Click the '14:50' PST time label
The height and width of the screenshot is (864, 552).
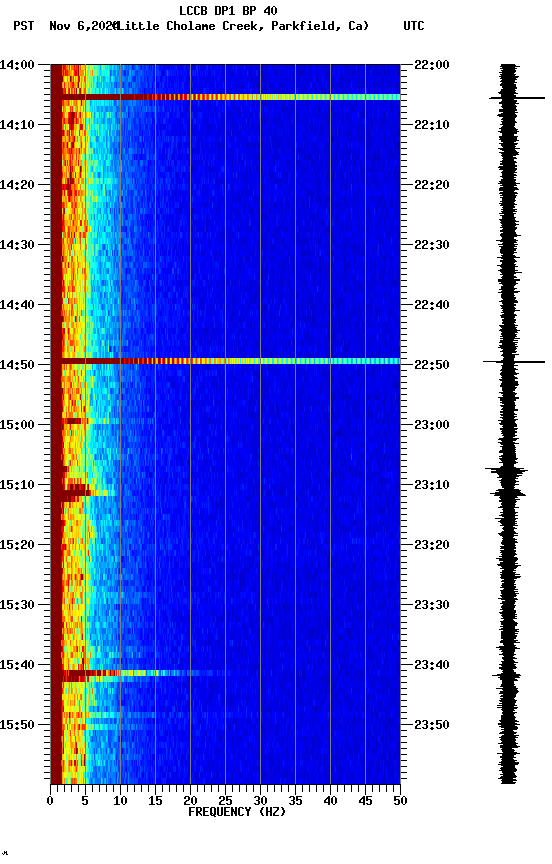click(x=17, y=365)
